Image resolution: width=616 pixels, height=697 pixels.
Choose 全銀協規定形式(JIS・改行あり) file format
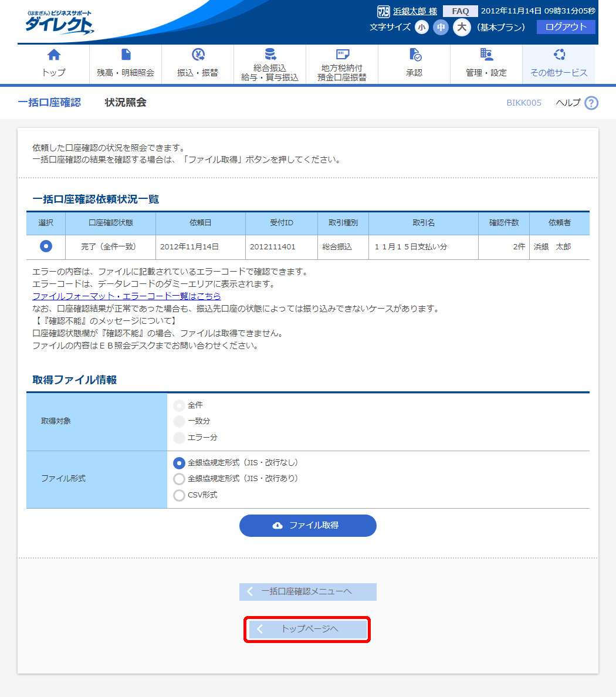point(179,479)
